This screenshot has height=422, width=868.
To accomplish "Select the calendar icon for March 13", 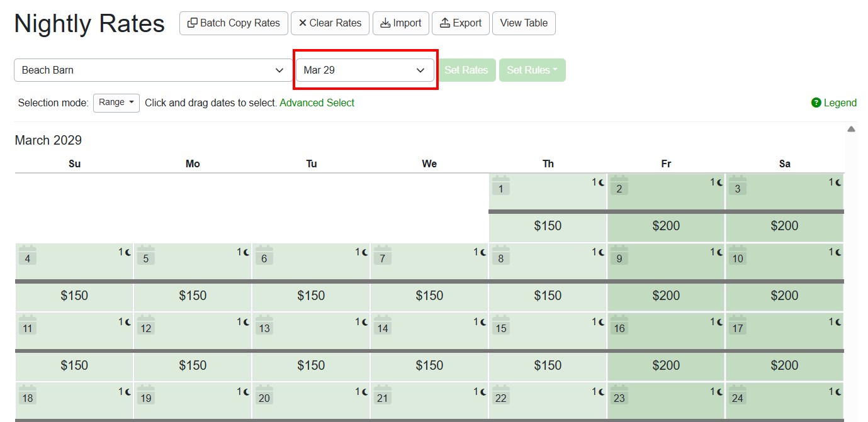I will pyautogui.click(x=264, y=326).
